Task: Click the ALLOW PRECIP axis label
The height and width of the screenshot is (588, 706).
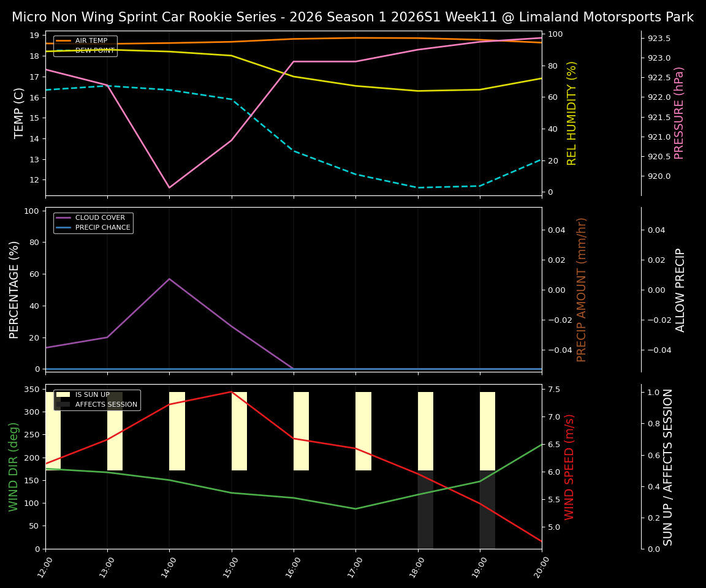Action: 680,288
